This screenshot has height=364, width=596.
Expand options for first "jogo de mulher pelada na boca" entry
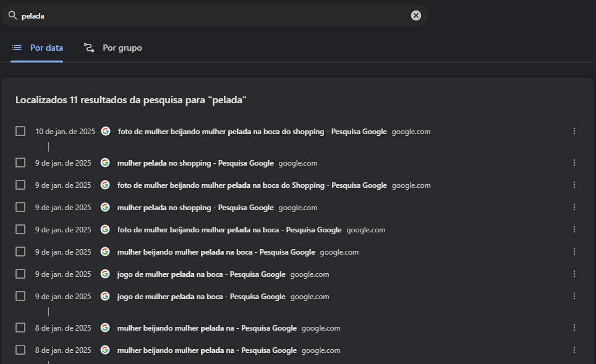574,274
